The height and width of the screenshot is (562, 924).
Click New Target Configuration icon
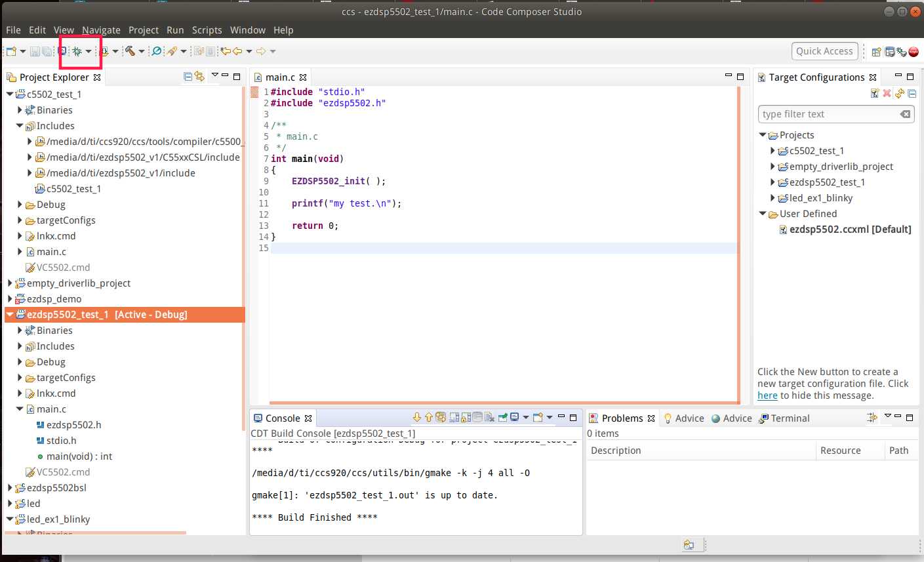click(875, 94)
